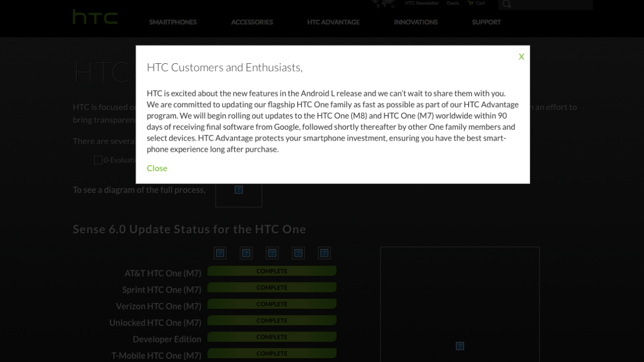
Task: Open the Accessories menu
Action: (x=252, y=22)
